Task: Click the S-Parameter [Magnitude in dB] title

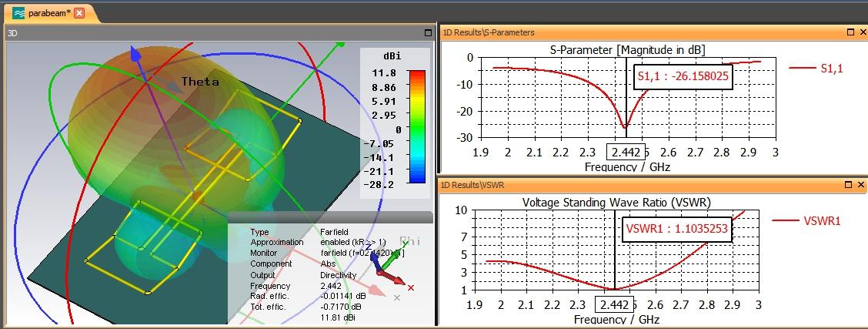Action: 627,50
